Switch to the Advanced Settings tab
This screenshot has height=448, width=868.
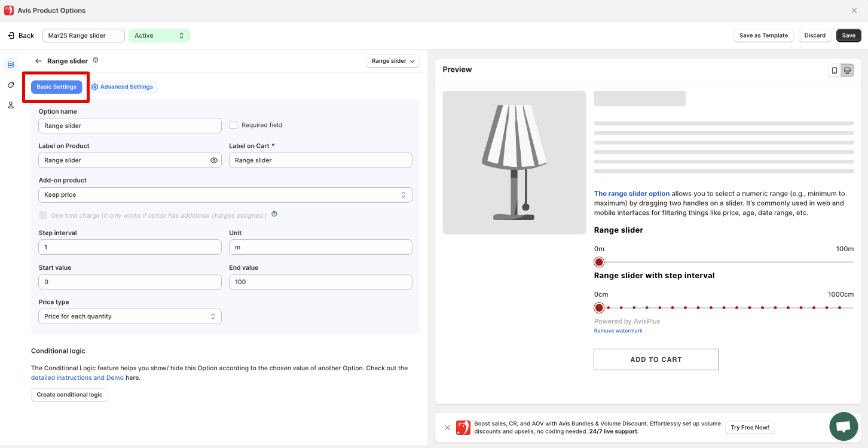[123, 87]
